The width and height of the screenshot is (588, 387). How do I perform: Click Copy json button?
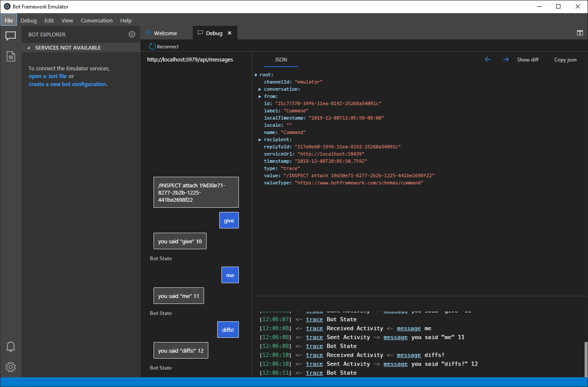(566, 60)
